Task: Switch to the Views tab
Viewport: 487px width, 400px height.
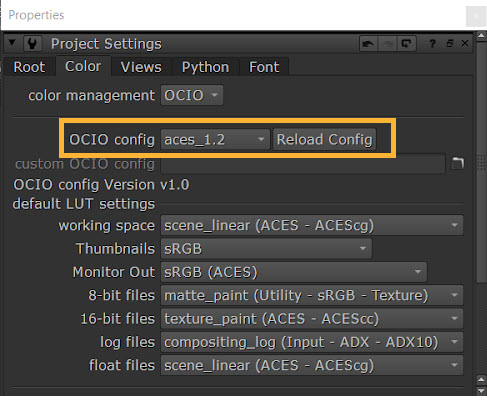Action: [141, 67]
